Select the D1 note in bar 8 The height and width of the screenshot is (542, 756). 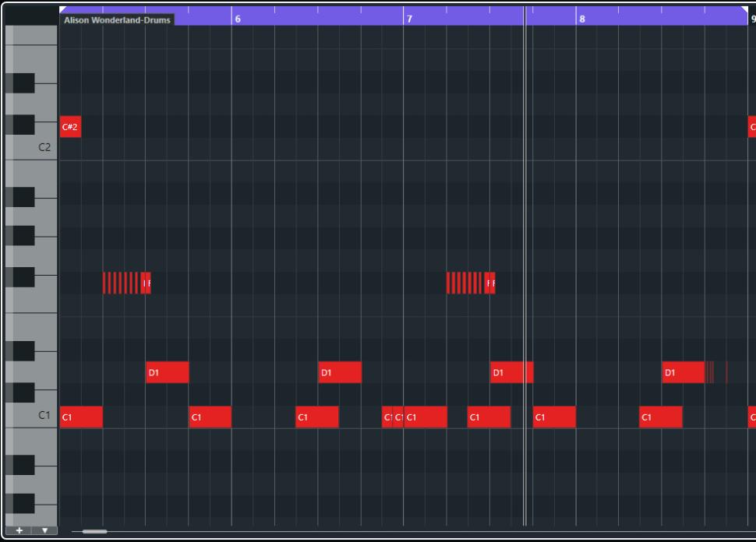(x=683, y=372)
